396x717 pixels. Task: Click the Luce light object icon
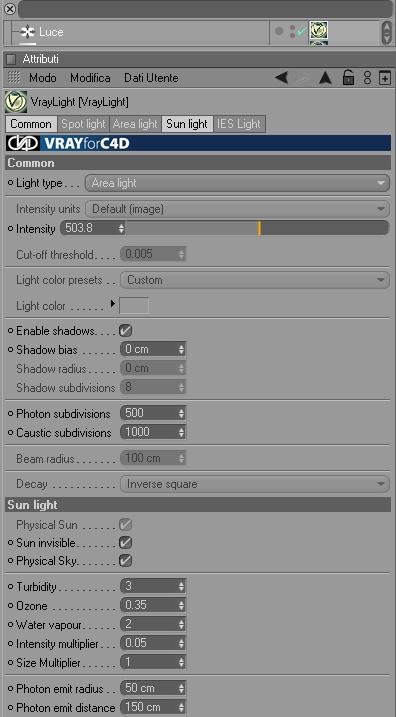pos(28,32)
